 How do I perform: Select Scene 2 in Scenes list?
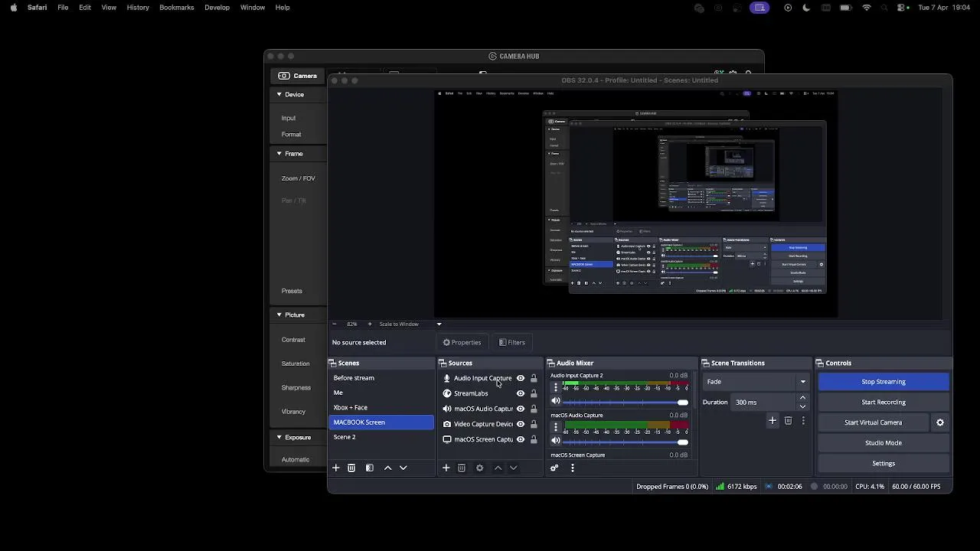coord(381,437)
